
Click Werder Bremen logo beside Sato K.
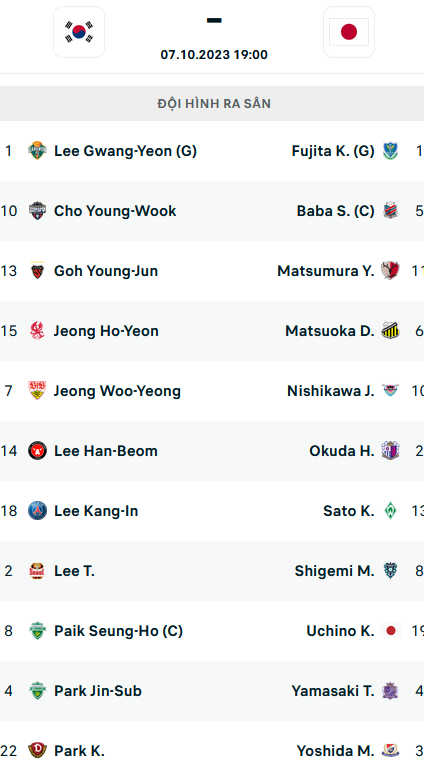[390, 511]
